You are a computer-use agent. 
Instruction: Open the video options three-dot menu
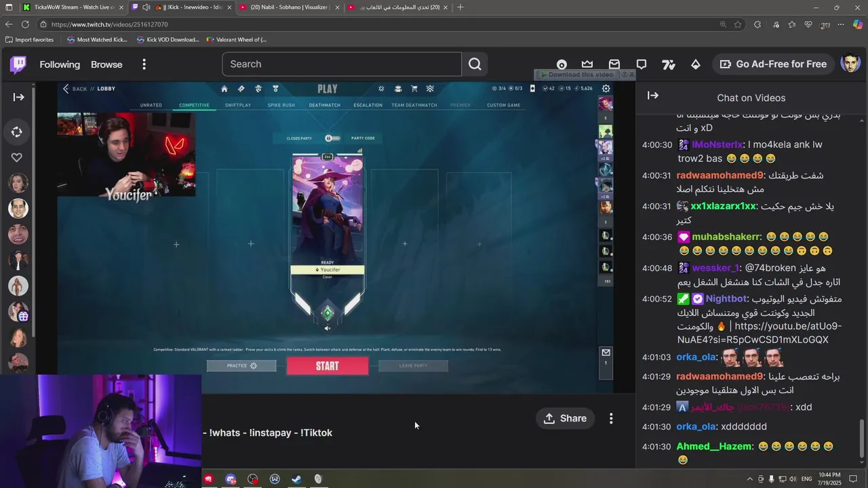[611, 418]
